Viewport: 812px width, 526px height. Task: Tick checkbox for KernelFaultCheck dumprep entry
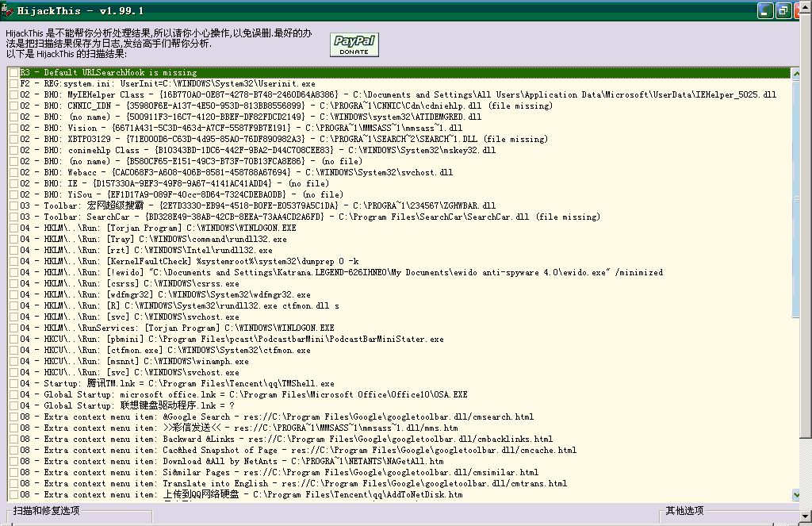point(14,262)
